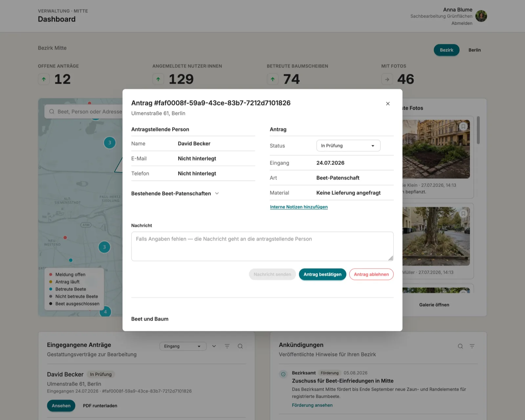This screenshot has height=420, width=525.
Task: Click the upper map cluster marker labeled 3
Action: [110, 142]
